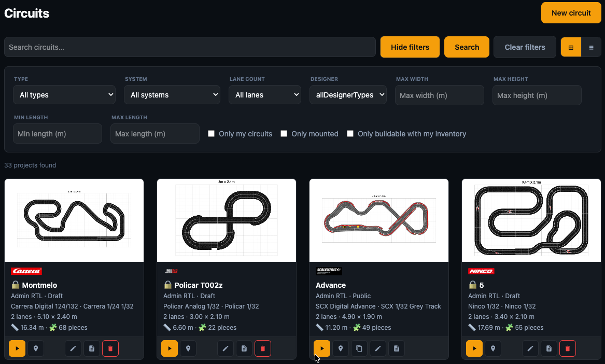The width and height of the screenshot is (605, 364).
Task: Open circuit 5 track thumbnail
Action: pyautogui.click(x=531, y=220)
